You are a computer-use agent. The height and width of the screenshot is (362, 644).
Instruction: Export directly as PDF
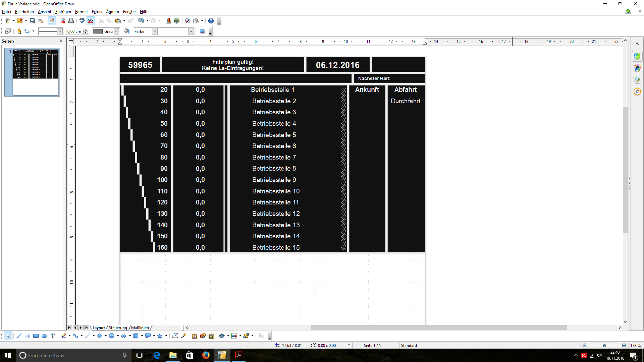coord(63,21)
